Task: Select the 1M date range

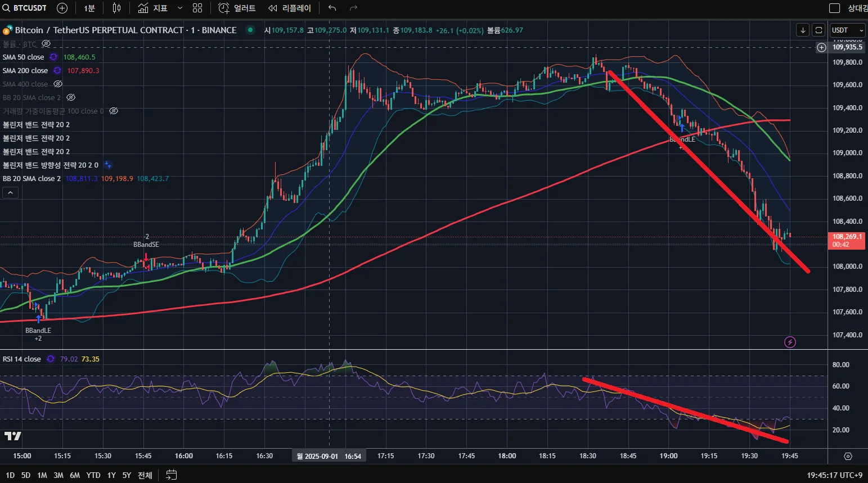Action: 42,475
